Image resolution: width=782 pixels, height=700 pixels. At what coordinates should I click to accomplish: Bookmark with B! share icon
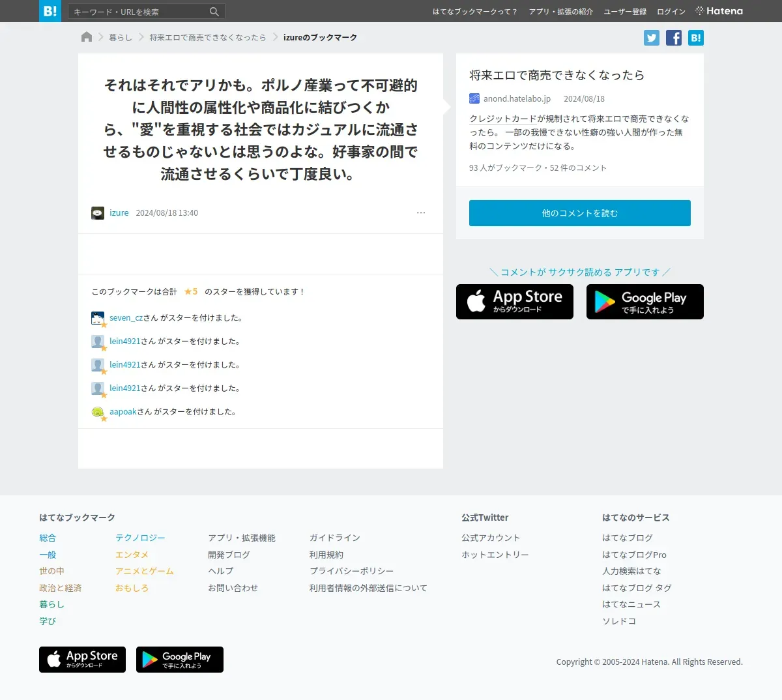coord(696,38)
